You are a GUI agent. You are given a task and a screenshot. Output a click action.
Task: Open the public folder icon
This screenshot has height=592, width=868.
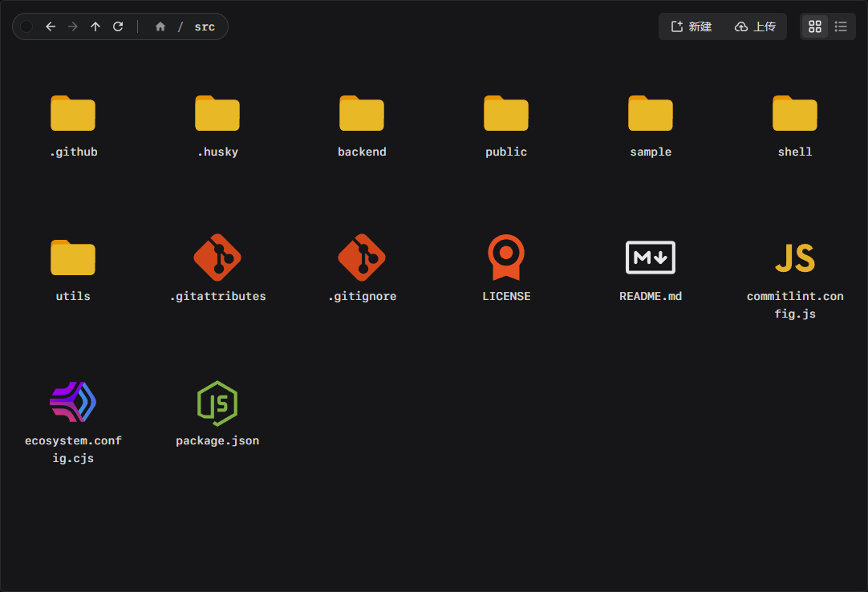(x=506, y=113)
